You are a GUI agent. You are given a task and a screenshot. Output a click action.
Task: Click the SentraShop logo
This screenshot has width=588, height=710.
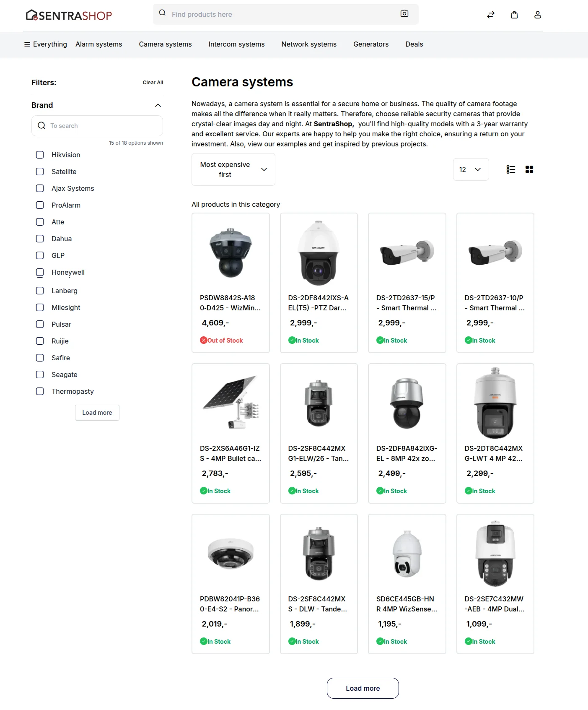pyautogui.click(x=69, y=16)
